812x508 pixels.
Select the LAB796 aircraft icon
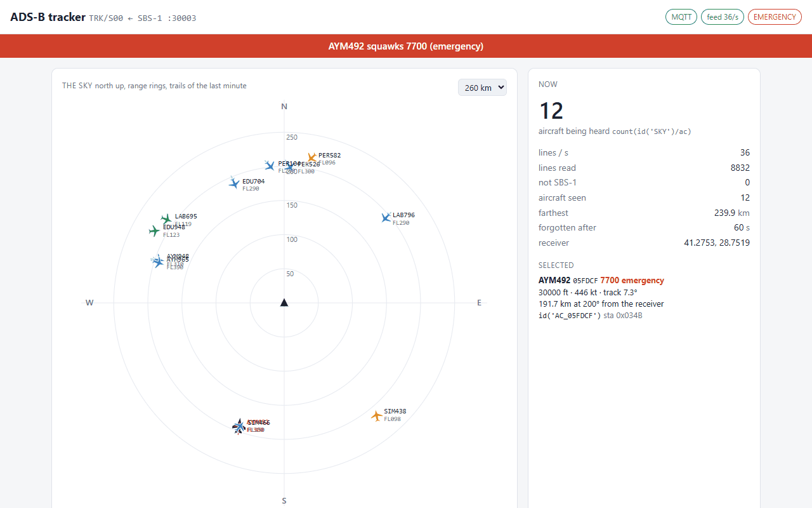[x=386, y=218]
